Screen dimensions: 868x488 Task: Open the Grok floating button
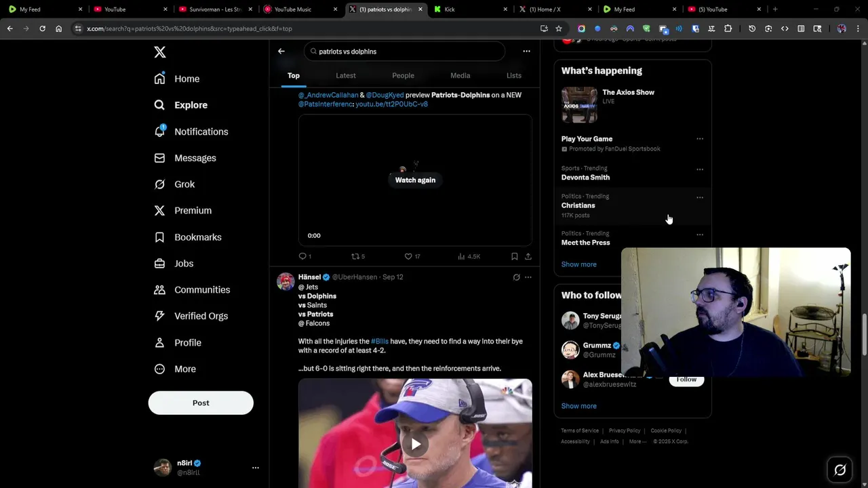840,470
